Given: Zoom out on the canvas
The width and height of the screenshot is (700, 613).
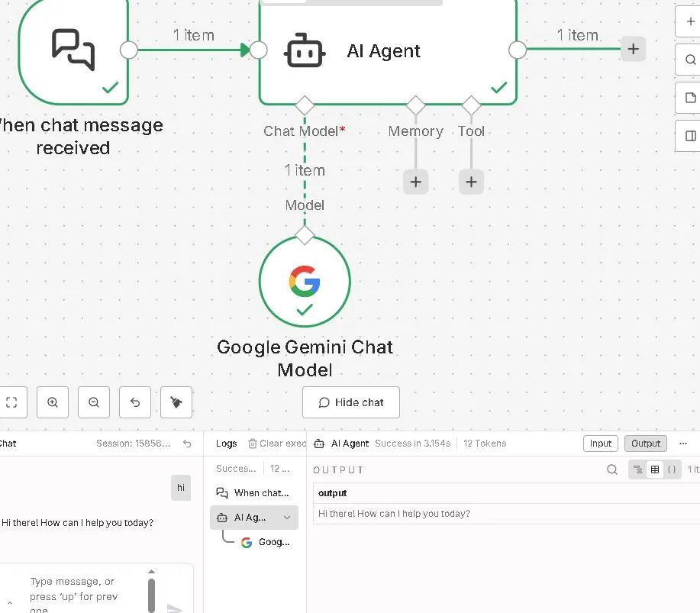Looking at the screenshot, I should point(94,402).
